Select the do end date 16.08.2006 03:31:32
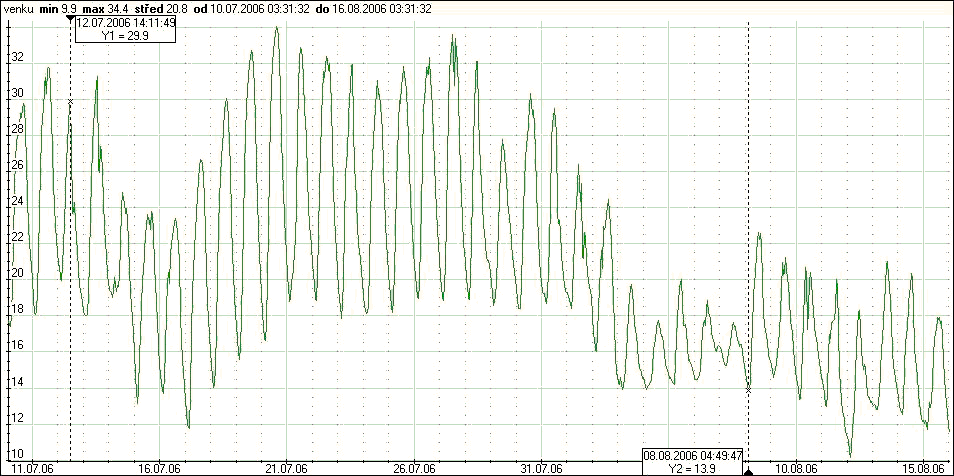The width and height of the screenshot is (954, 476). pos(373,8)
